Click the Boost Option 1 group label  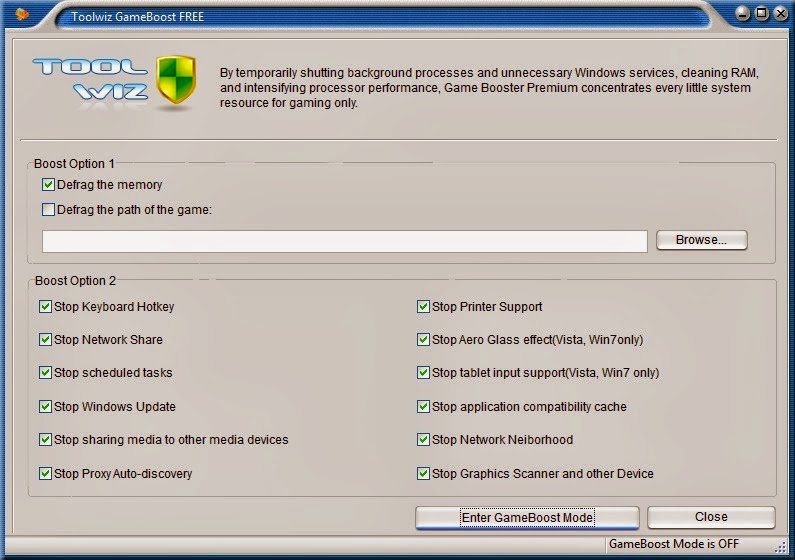click(x=74, y=164)
